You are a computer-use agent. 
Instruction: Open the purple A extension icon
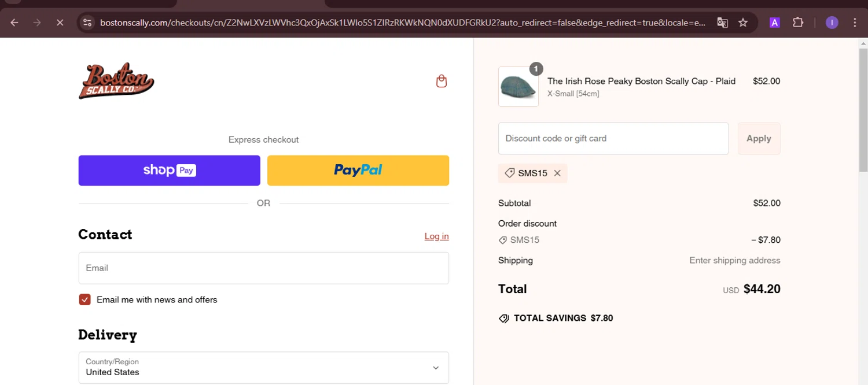click(x=774, y=23)
